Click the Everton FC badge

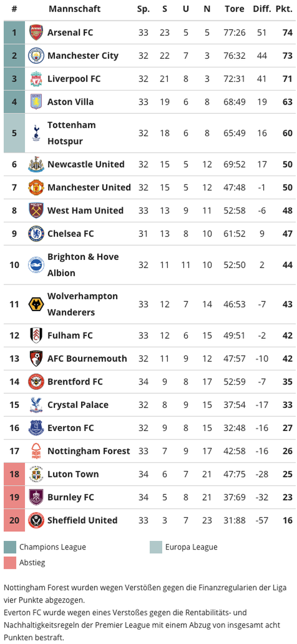point(36,428)
